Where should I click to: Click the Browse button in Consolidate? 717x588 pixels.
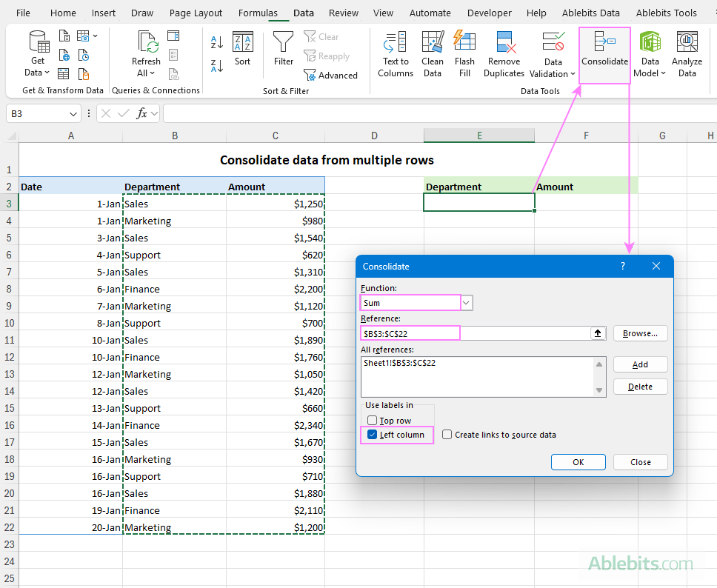click(x=640, y=333)
